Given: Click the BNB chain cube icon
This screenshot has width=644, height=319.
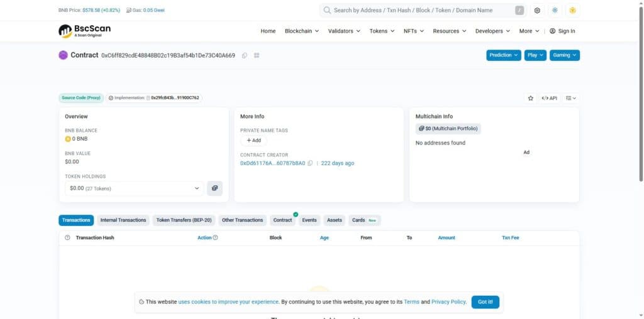Looking at the screenshot, I should (x=572, y=11).
